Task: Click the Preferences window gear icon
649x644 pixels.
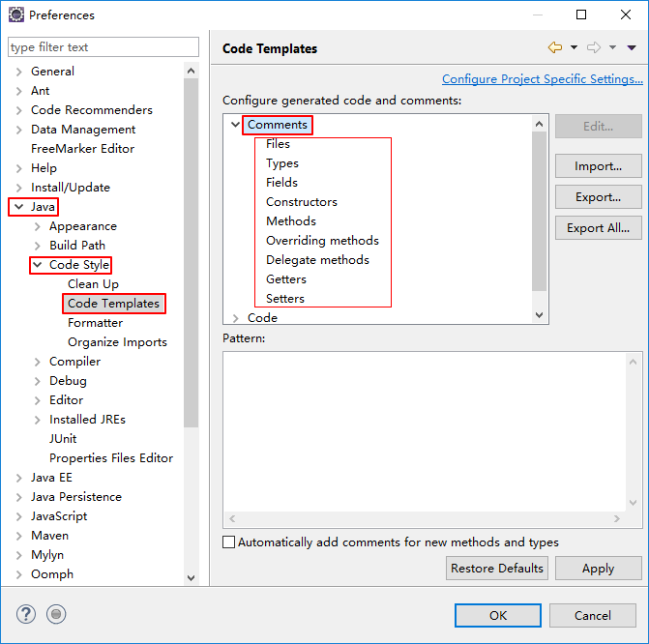Action: point(16,15)
